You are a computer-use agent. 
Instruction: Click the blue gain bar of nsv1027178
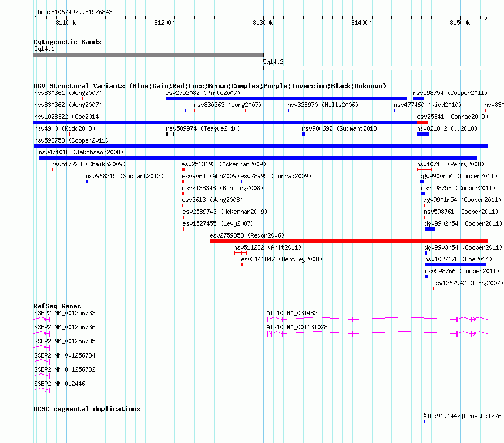pyautogui.click(x=455, y=265)
